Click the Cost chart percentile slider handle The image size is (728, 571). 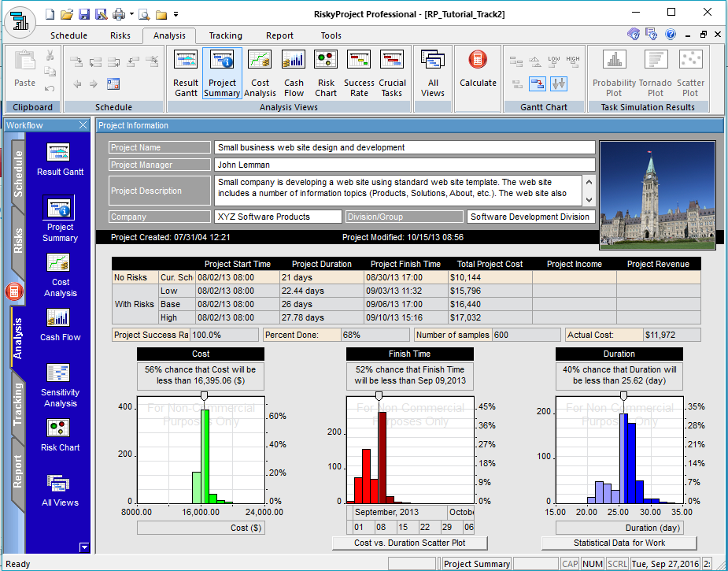(x=203, y=396)
